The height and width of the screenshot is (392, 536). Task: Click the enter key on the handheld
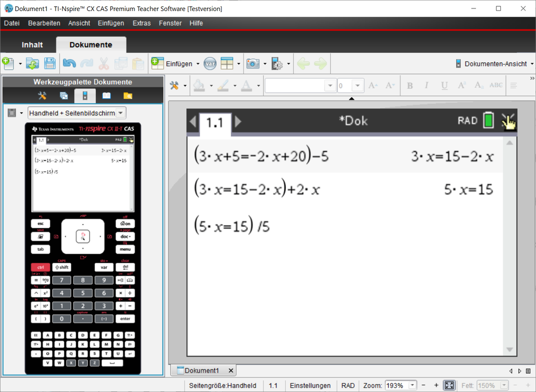point(125,319)
